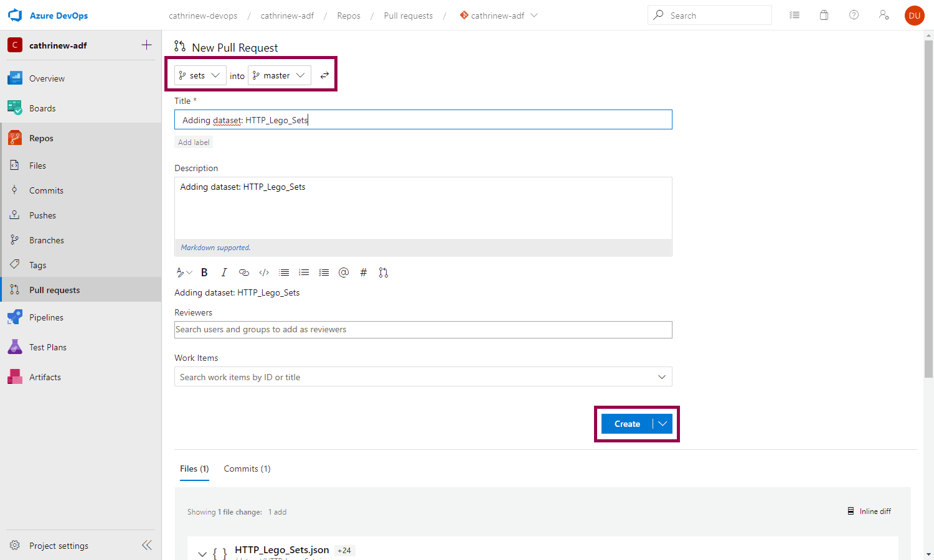Toggle bold formatting in description toolbar
Image resolution: width=934 pixels, height=560 pixels.
point(204,273)
